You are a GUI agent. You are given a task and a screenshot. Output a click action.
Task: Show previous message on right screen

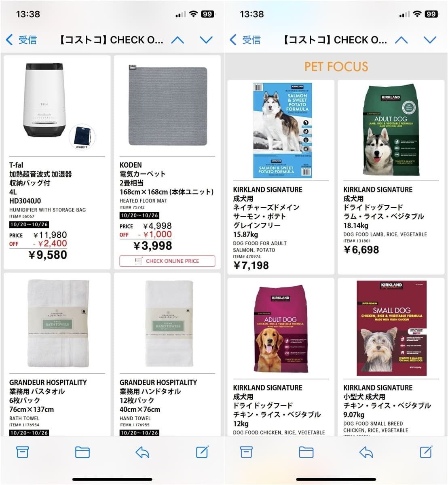pos(401,40)
